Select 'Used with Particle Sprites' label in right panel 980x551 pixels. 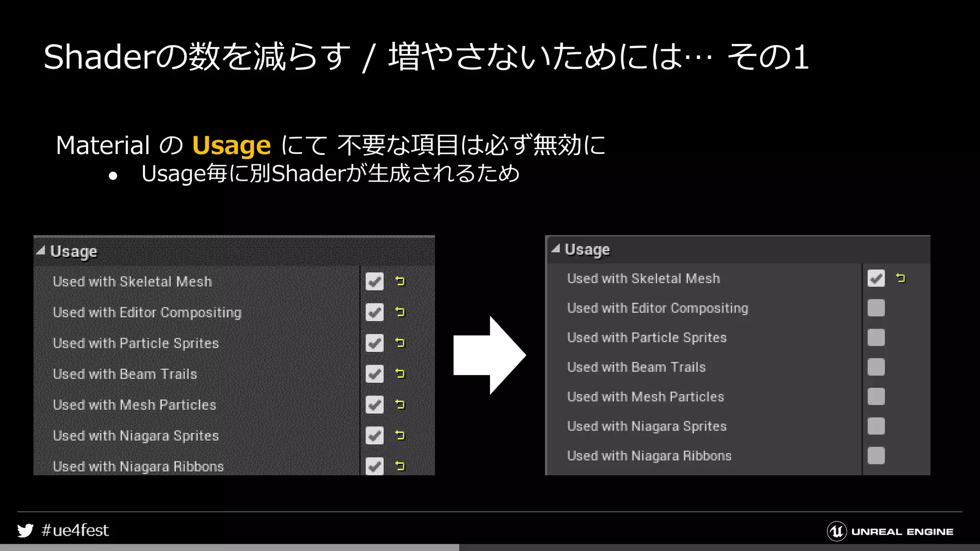[647, 338]
